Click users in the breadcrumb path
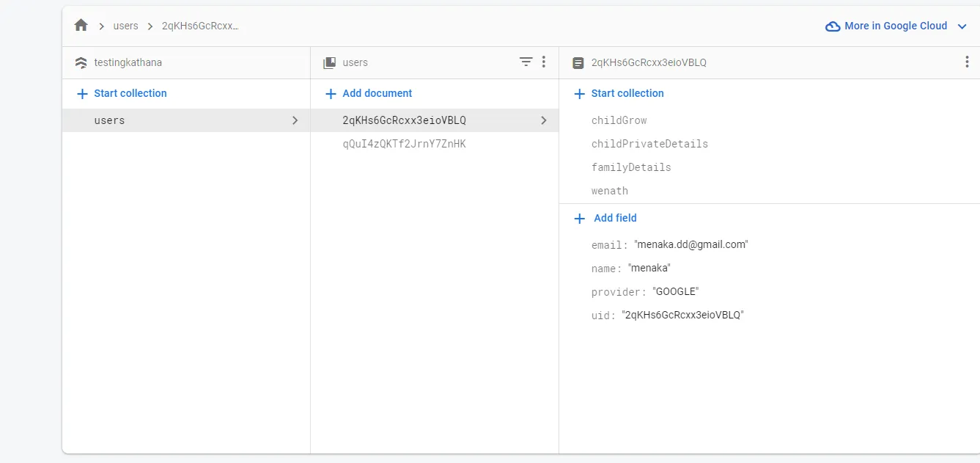This screenshot has width=980, height=463. click(126, 26)
